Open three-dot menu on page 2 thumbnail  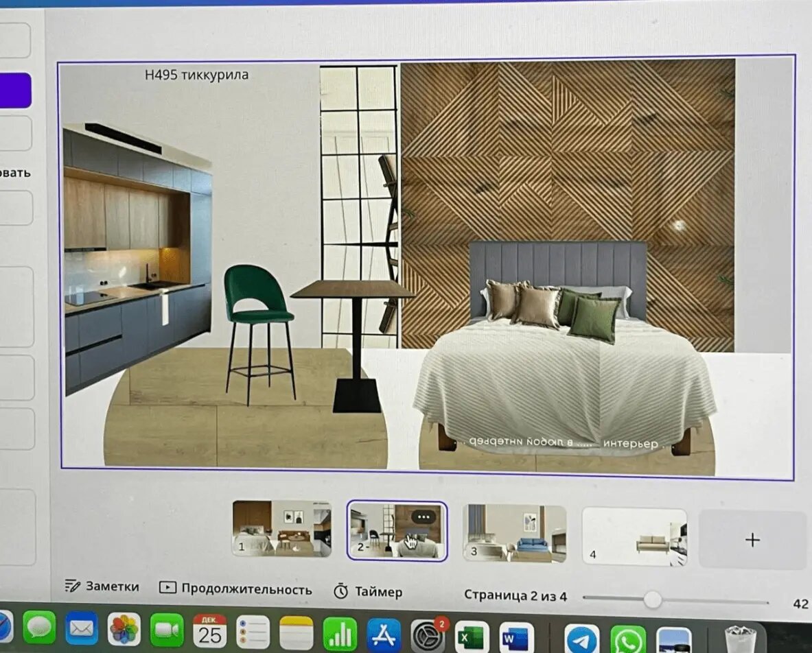pyautogui.click(x=423, y=517)
